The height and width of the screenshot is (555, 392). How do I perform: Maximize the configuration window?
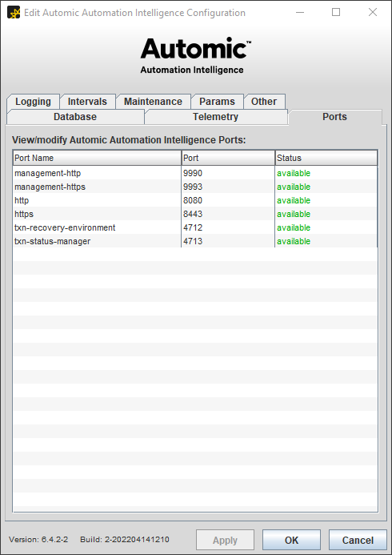336,13
